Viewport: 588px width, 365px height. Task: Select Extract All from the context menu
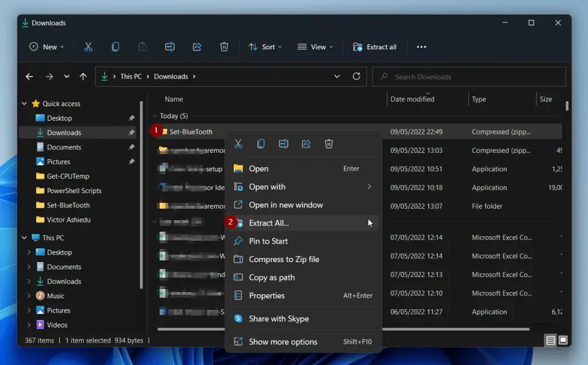[270, 222]
